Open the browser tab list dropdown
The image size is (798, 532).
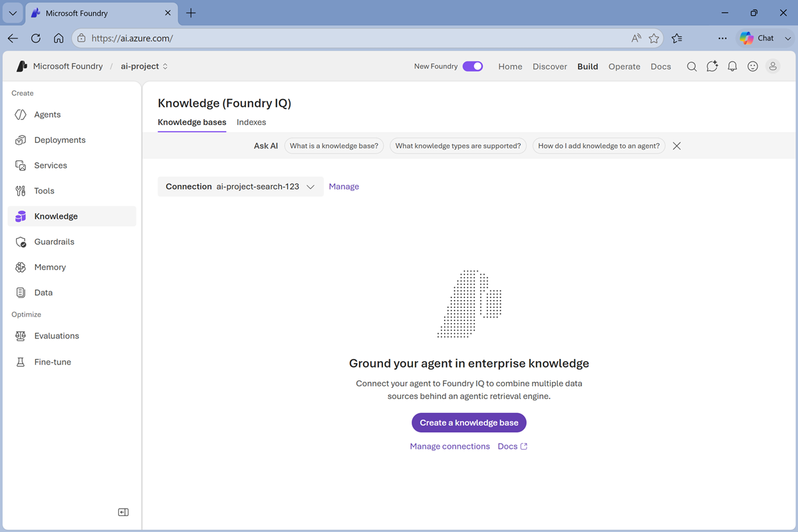13,13
